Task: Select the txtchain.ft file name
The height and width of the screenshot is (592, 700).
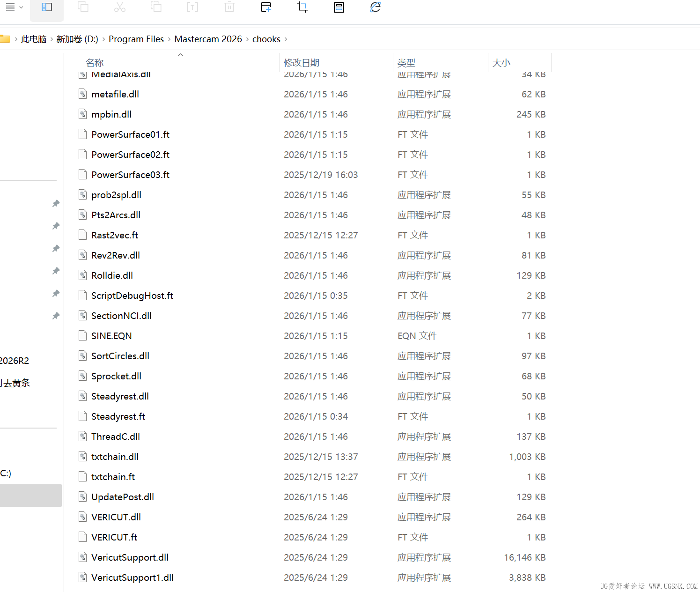Action: pyautogui.click(x=113, y=477)
